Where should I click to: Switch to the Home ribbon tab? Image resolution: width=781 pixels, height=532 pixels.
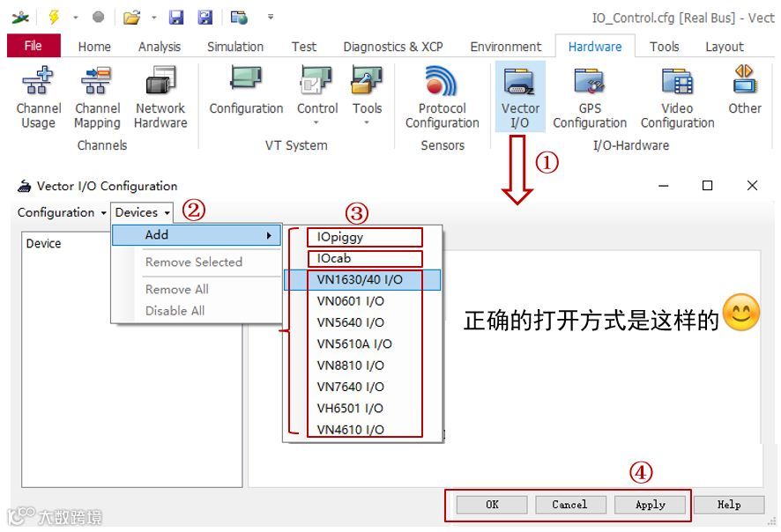pos(94,47)
